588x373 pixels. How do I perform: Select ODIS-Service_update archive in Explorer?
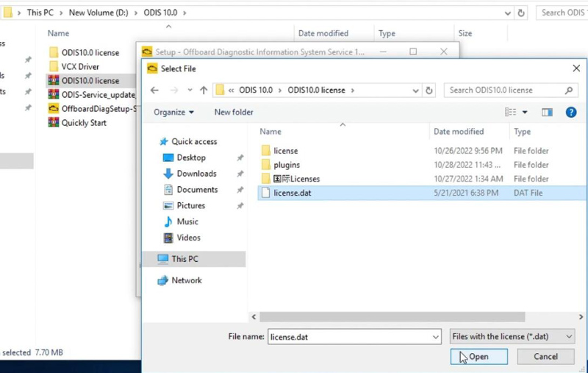(93, 95)
